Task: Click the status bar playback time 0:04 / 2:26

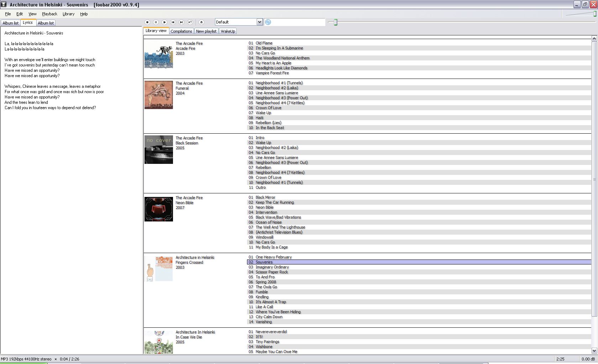Action: click(x=69, y=359)
